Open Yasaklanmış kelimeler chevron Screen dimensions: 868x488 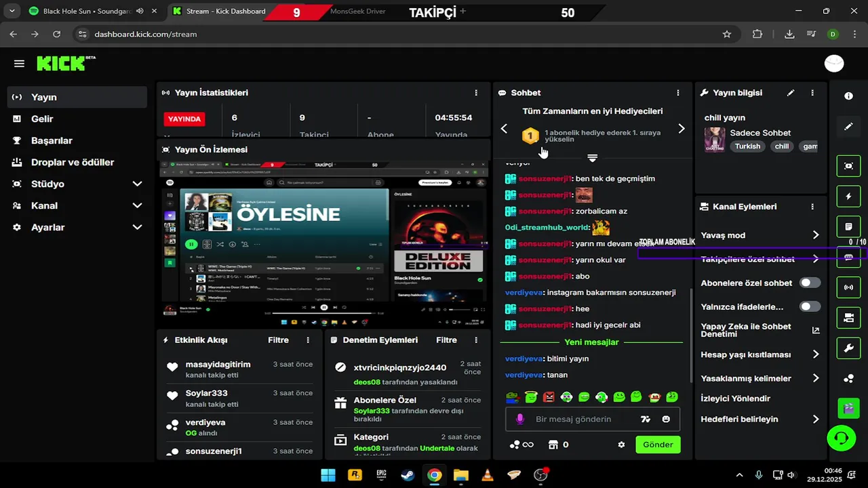click(x=816, y=378)
